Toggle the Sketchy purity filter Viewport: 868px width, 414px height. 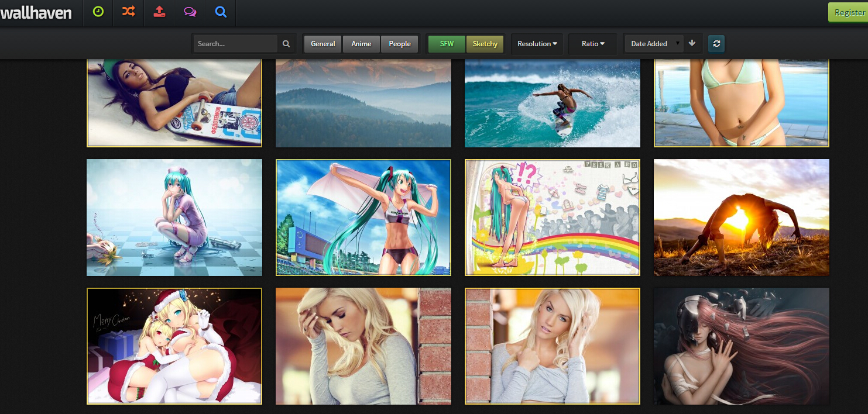point(485,44)
